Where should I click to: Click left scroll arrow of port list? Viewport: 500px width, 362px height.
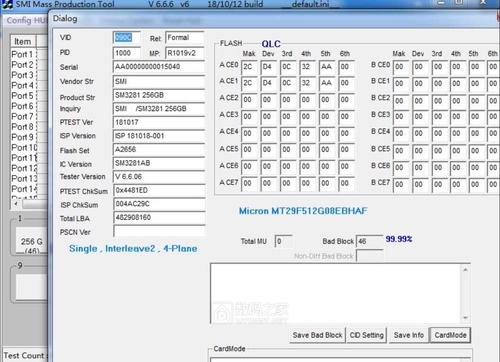tap(16, 204)
